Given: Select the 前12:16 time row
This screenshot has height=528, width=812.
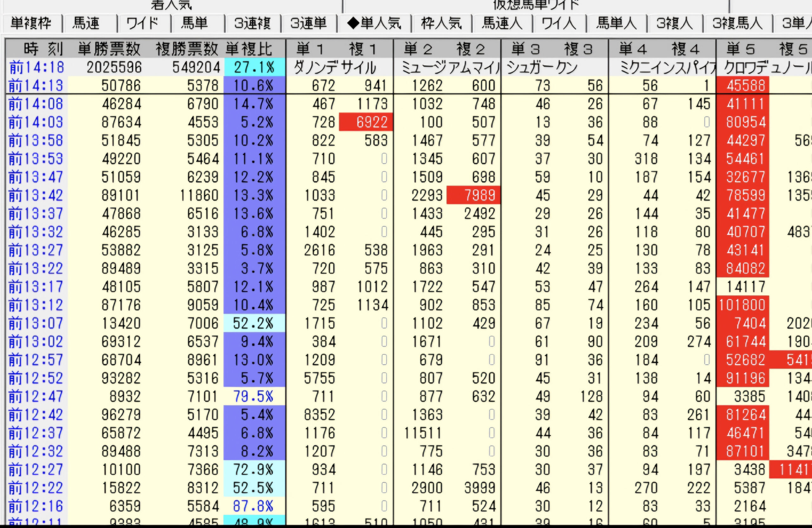Looking at the screenshot, I should click(36, 506).
